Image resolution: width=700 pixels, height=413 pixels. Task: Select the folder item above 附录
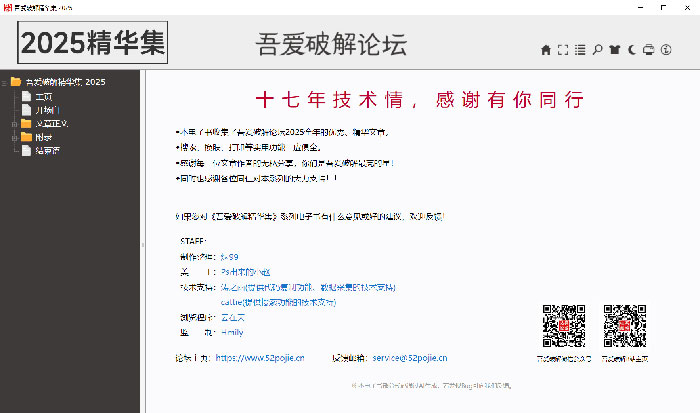pyautogui.click(x=51, y=124)
